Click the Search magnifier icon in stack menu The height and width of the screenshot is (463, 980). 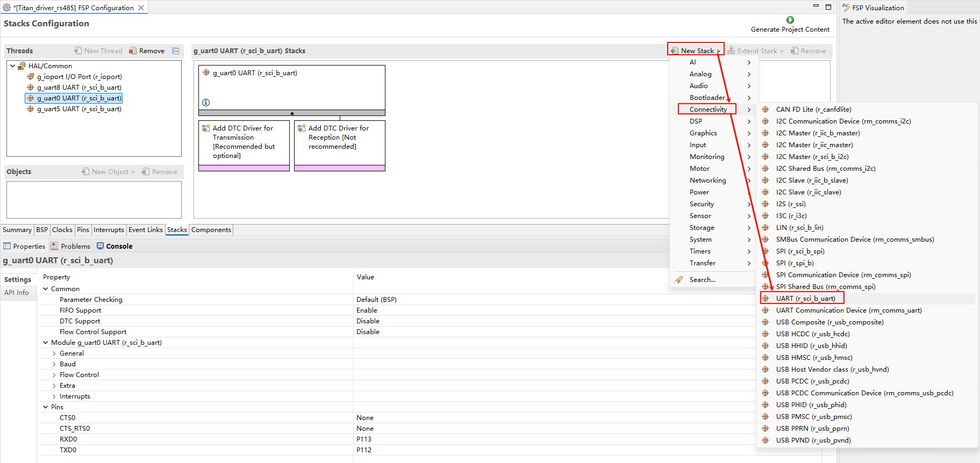point(679,280)
